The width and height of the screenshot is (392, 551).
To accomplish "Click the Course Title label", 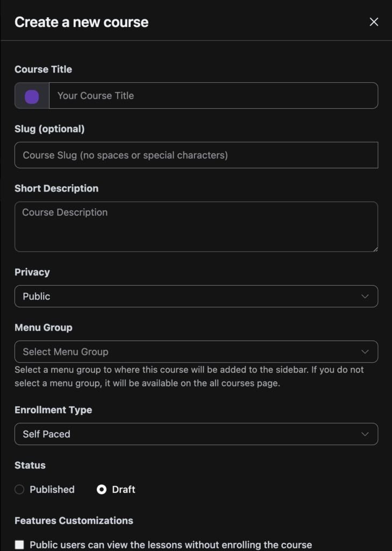I will coord(43,69).
